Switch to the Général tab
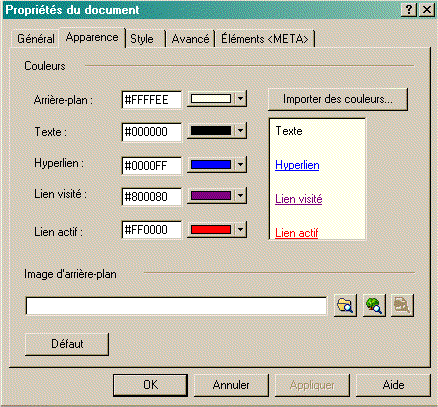This screenshot has height=407, width=438. tap(36, 39)
